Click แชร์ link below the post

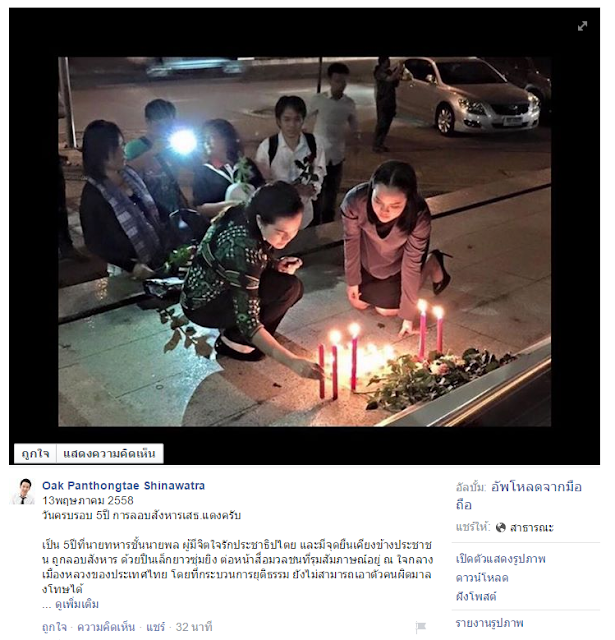point(155,627)
